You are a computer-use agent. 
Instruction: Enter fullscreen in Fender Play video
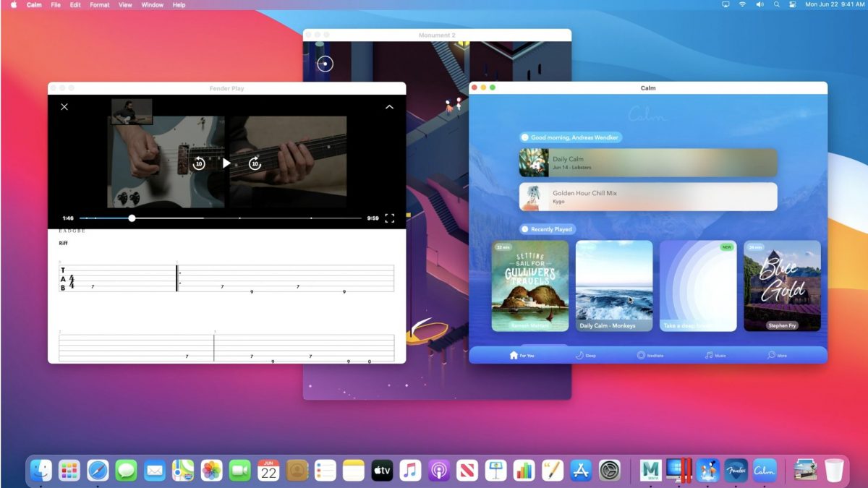389,218
